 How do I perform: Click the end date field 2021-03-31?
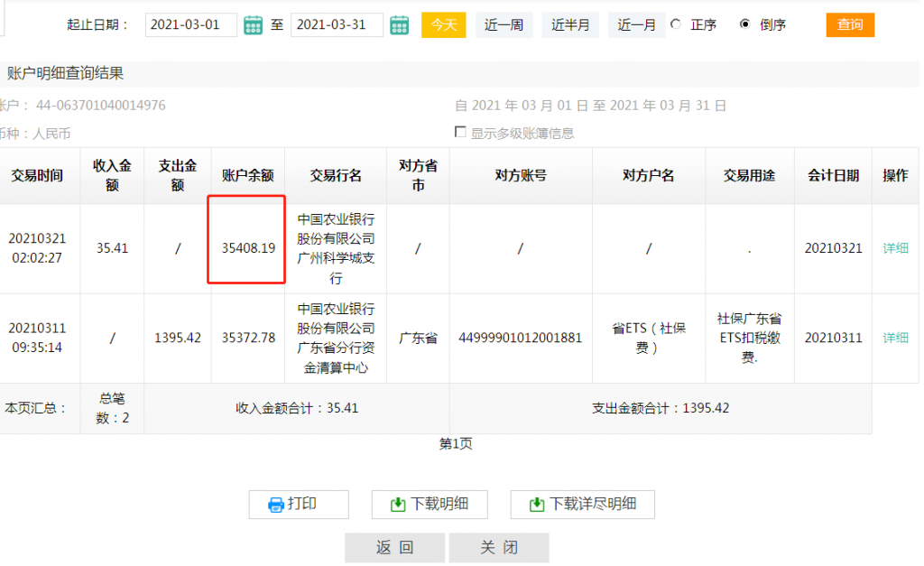click(336, 25)
